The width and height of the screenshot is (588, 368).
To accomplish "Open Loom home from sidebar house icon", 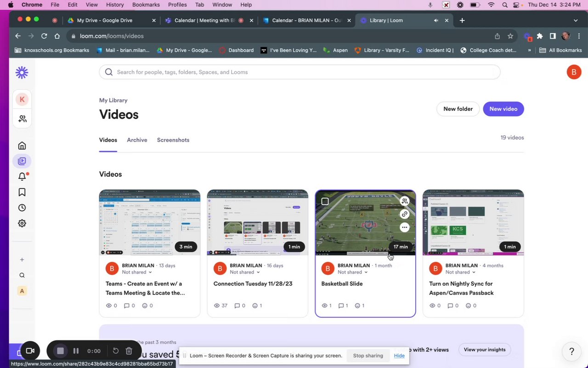I will click(x=22, y=146).
